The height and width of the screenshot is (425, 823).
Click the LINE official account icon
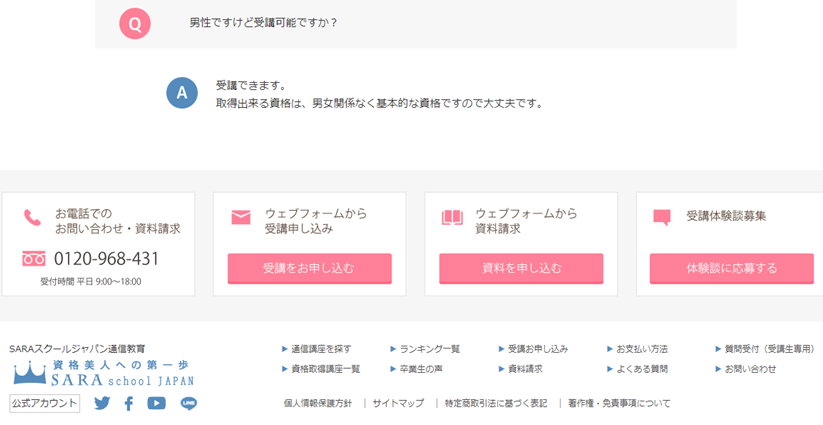click(188, 404)
